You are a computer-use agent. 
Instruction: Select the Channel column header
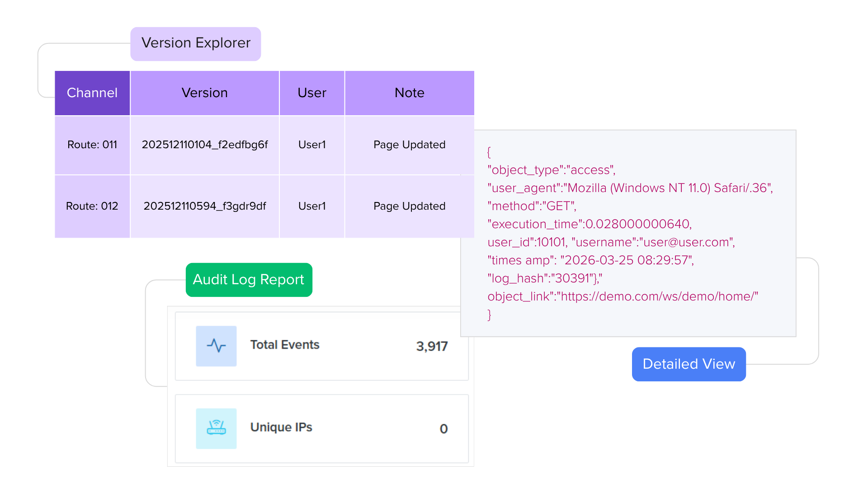click(92, 93)
